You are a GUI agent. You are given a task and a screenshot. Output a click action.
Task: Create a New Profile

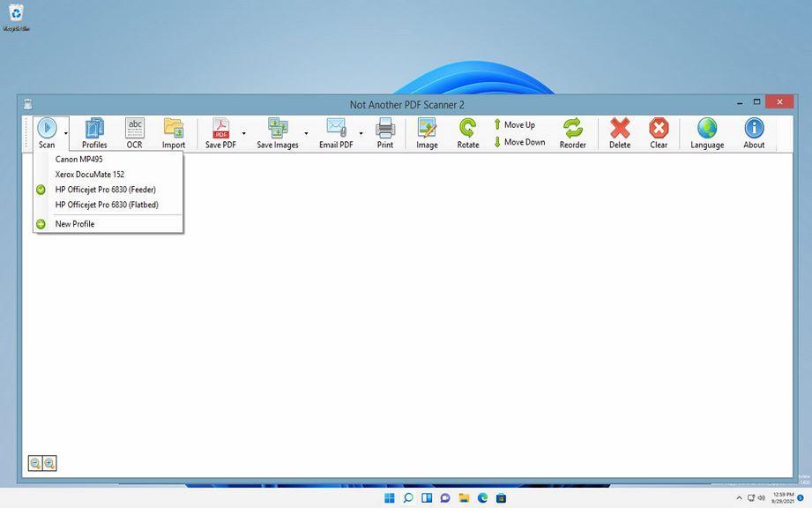tap(75, 224)
